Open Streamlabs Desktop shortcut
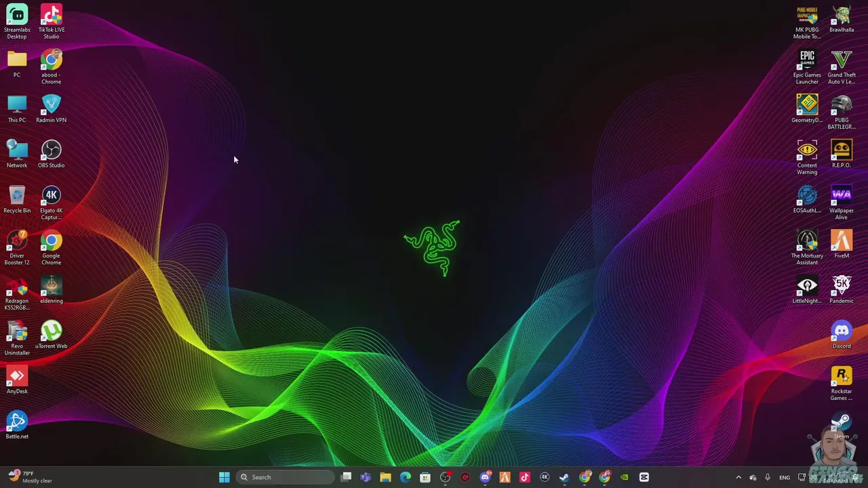The height and width of the screenshot is (488, 868). pos(17,22)
